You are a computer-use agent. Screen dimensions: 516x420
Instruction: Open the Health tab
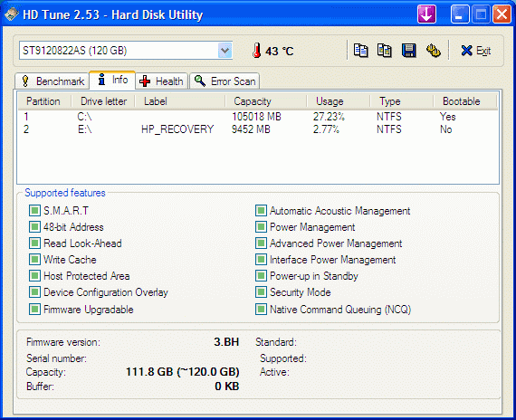161,81
